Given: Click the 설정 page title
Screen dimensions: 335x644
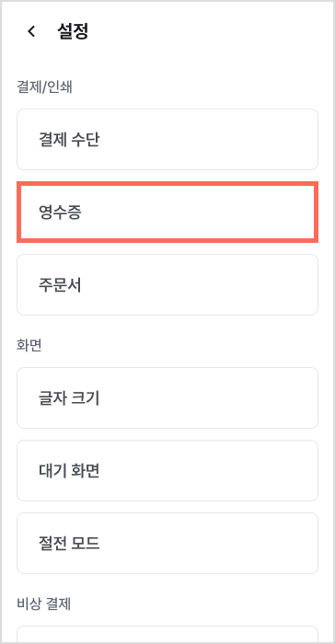Looking at the screenshot, I should [x=73, y=31].
